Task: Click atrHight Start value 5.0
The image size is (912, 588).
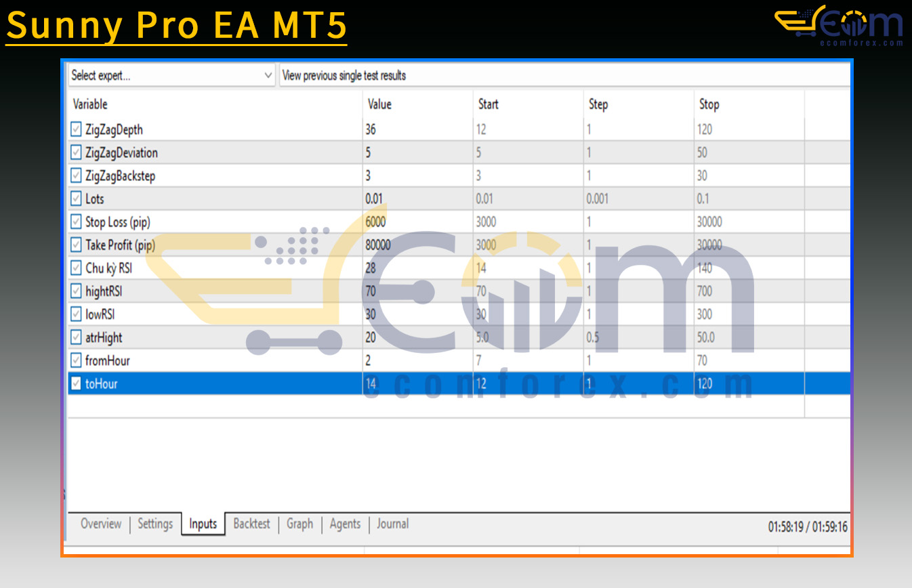Action: pyautogui.click(x=482, y=337)
